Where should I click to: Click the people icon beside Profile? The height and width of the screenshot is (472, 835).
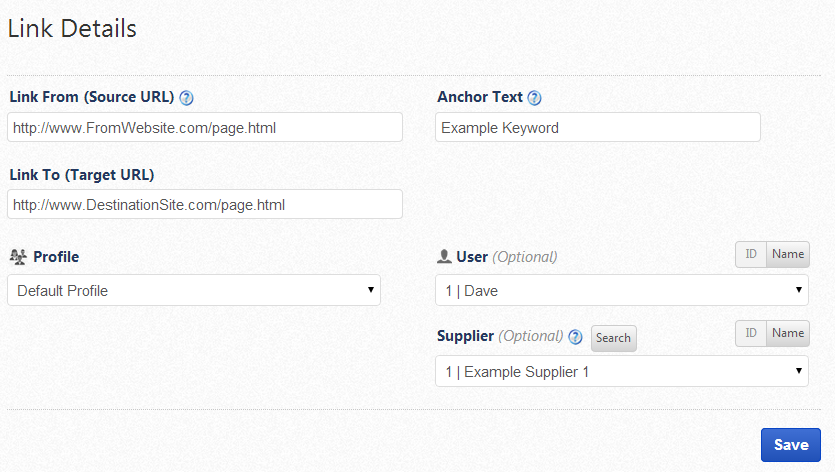coord(17,257)
